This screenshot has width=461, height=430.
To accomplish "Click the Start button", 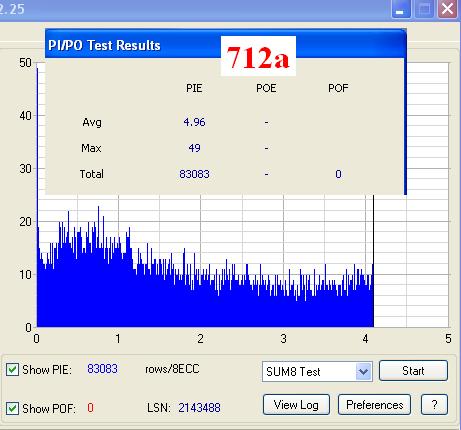I will (413, 371).
